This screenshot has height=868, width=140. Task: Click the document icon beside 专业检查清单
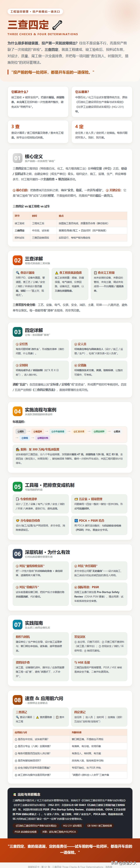pos(17,499)
